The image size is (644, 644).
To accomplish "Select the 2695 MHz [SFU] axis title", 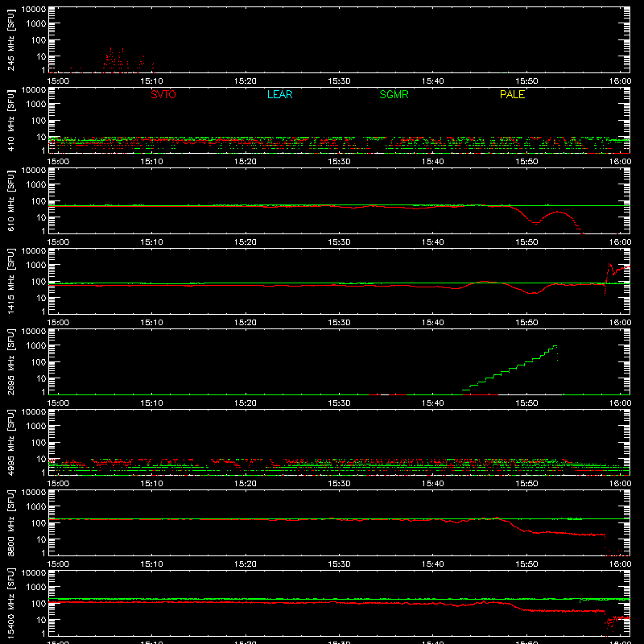I will pos(10,362).
